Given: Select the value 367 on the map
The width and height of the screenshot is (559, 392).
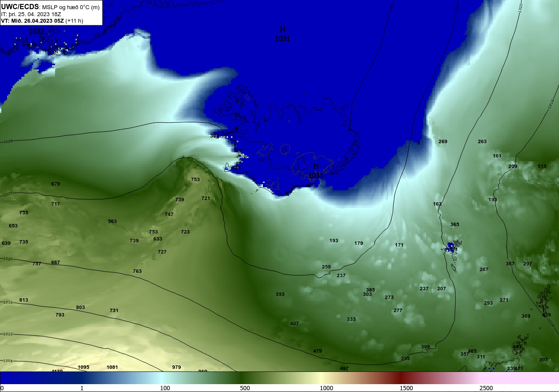Looking at the screenshot, I should [510, 264].
